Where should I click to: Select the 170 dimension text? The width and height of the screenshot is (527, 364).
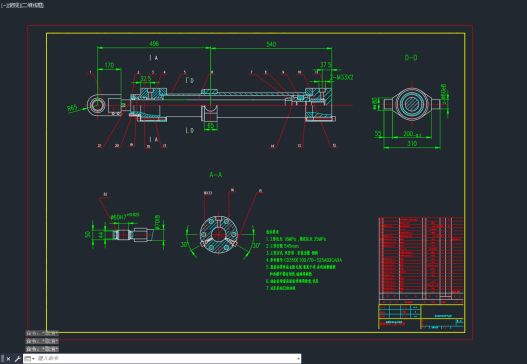pos(110,65)
